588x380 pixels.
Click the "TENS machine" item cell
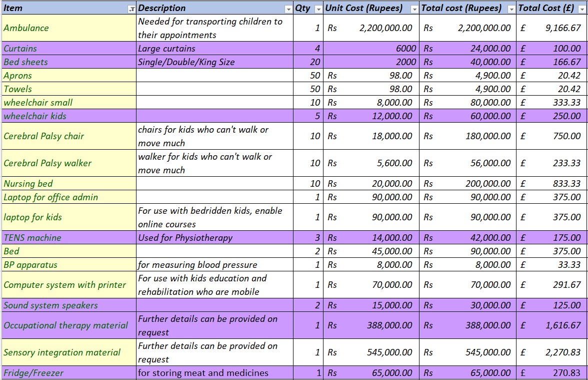point(69,238)
